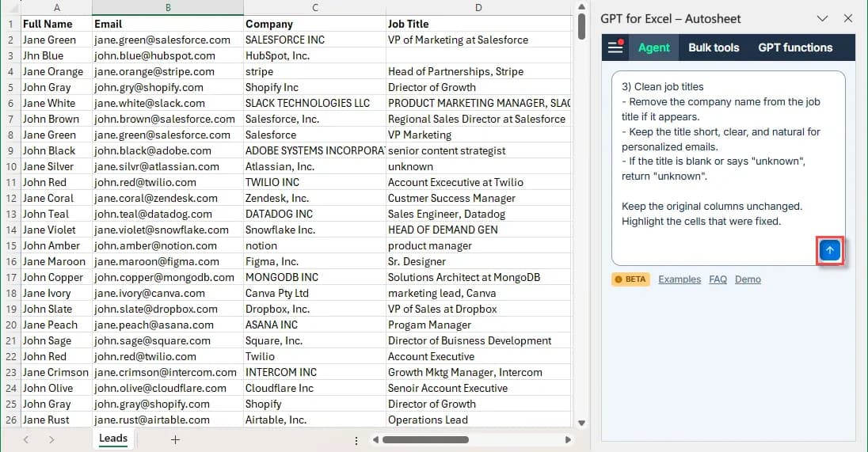Select cell Operations Lead
This screenshot has width=868, height=452.
(x=478, y=420)
